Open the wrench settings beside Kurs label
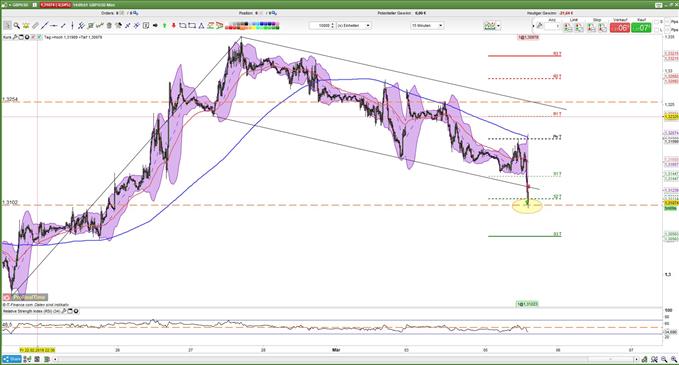 [15, 37]
